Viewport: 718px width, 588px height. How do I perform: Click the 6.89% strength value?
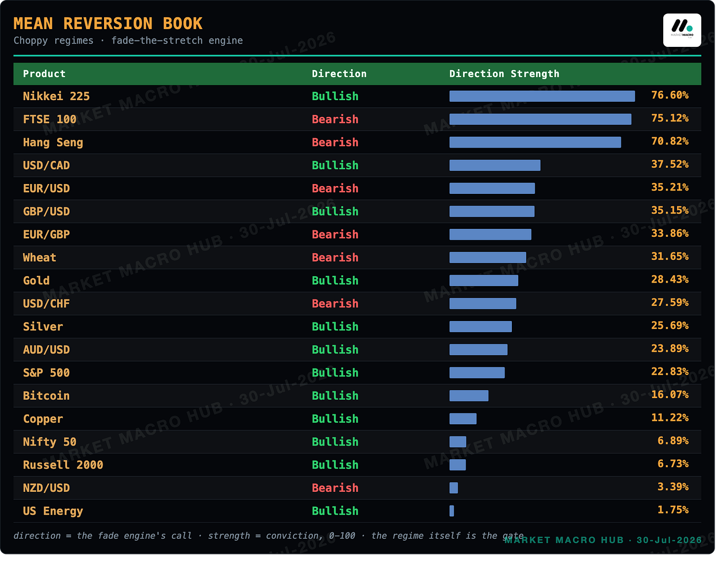point(673,441)
